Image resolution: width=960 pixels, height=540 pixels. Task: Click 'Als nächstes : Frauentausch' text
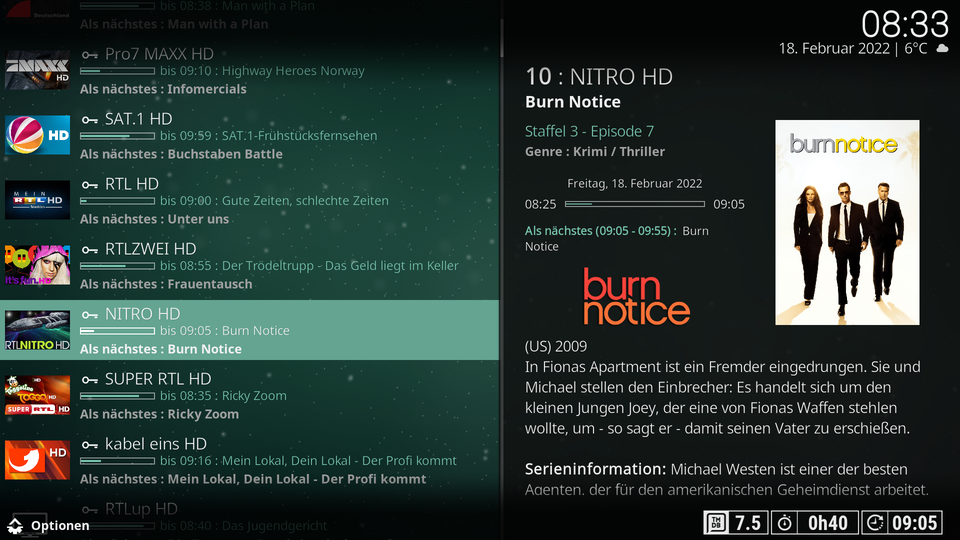point(166,284)
